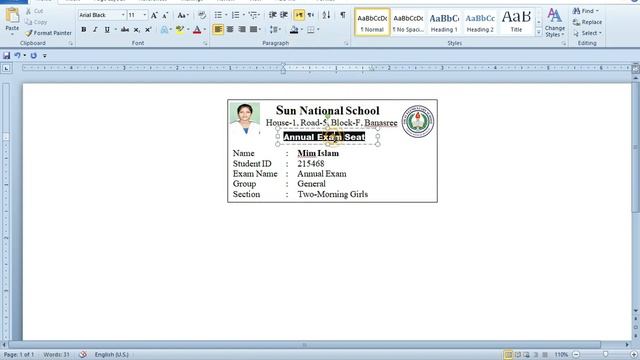Apply the red font color

coord(197,29)
